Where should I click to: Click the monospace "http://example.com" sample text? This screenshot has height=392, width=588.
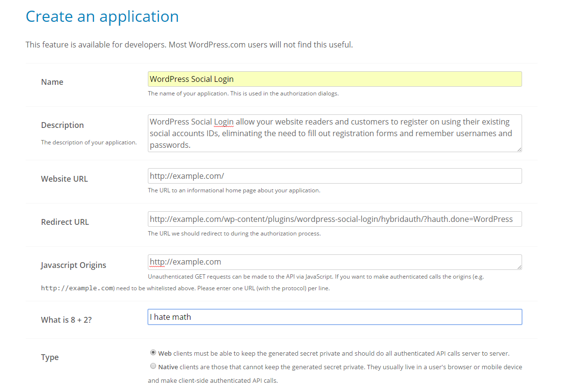click(x=77, y=288)
